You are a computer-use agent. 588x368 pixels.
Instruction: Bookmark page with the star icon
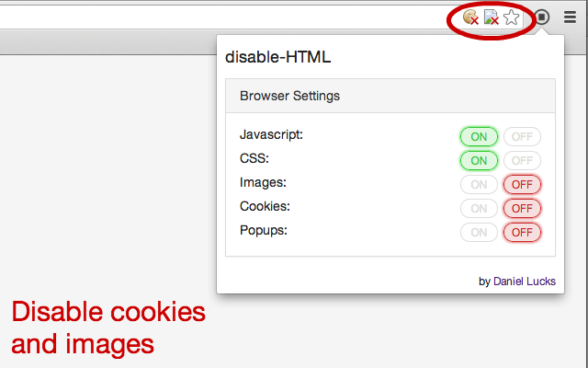[512, 17]
